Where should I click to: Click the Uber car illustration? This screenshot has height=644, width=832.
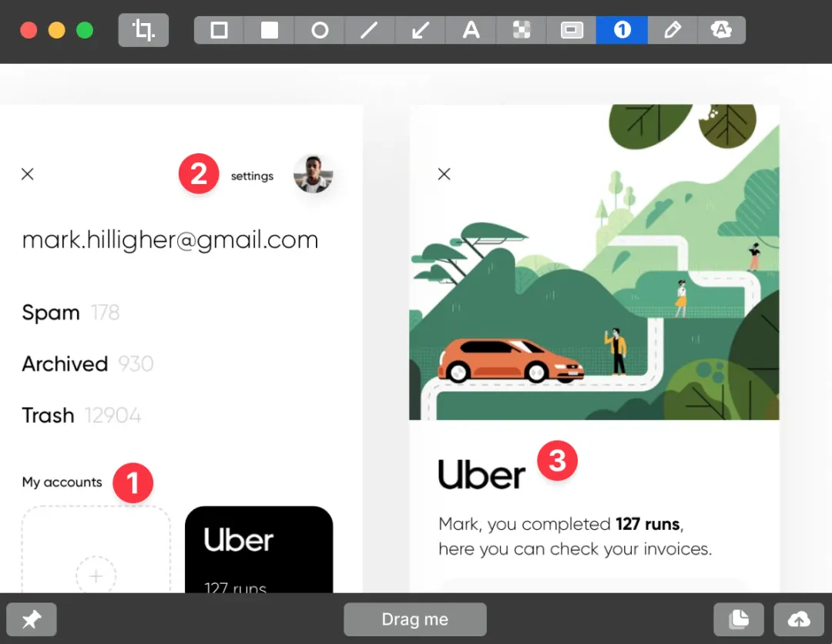tap(511, 361)
